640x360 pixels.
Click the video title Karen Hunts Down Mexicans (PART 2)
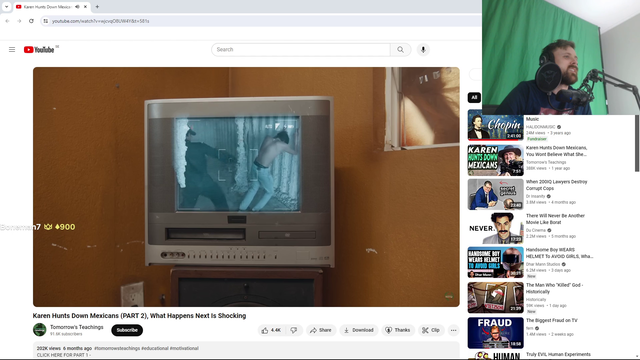pos(139,316)
